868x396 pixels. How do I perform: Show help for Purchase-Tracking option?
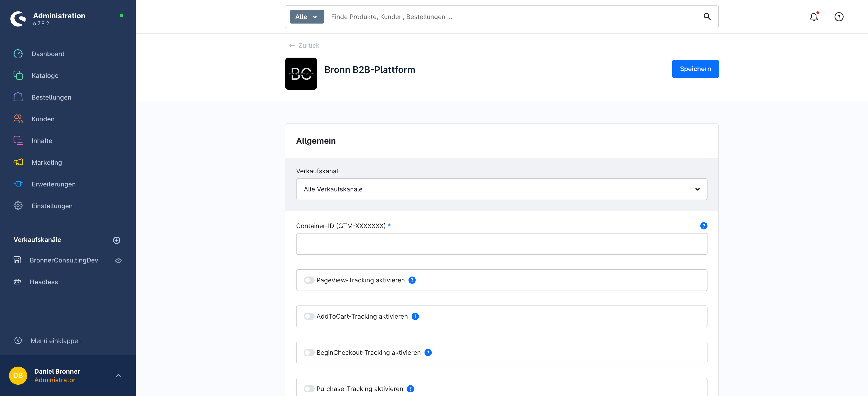coord(410,389)
